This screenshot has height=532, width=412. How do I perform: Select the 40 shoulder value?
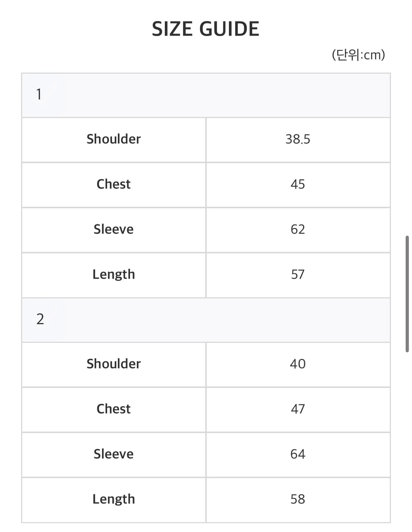(x=298, y=364)
